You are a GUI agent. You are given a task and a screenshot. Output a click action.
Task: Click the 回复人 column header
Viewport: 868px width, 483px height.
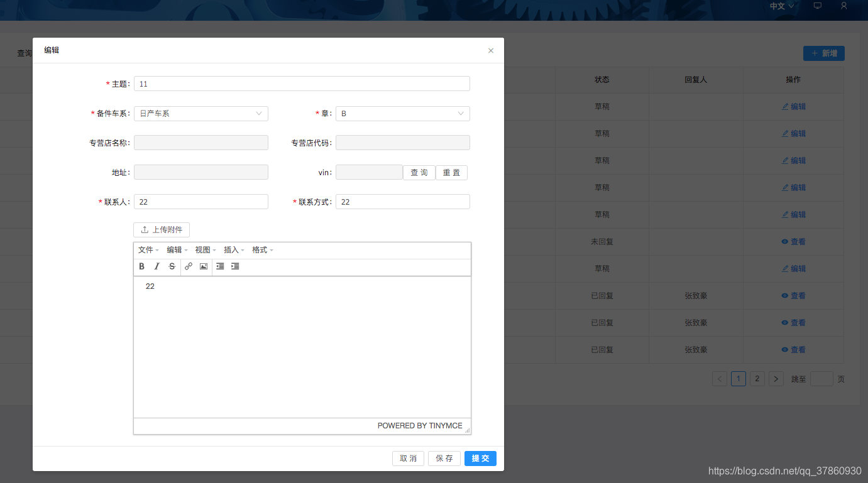[x=696, y=80]
